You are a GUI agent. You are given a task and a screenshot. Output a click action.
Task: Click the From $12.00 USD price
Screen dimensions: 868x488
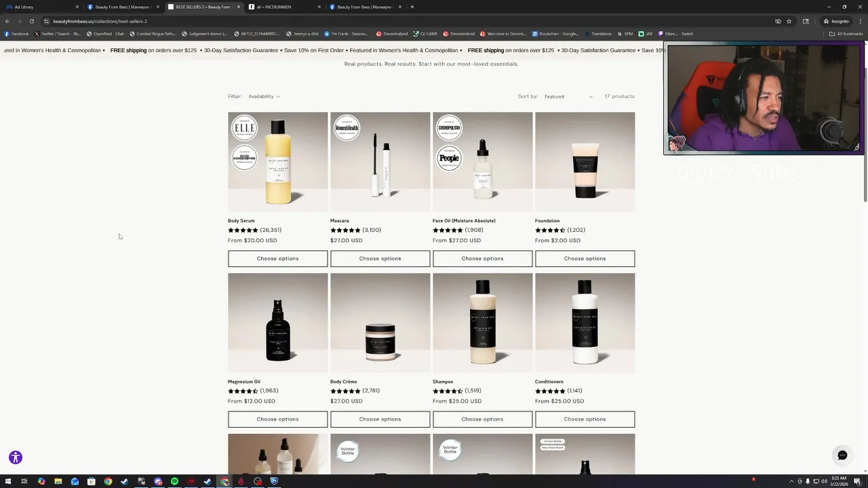[252, 401]
